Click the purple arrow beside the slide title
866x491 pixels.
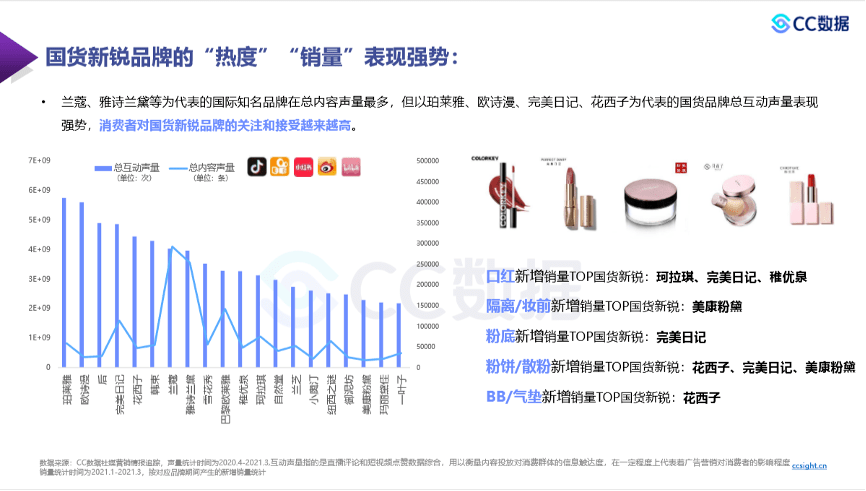(18, 57)
